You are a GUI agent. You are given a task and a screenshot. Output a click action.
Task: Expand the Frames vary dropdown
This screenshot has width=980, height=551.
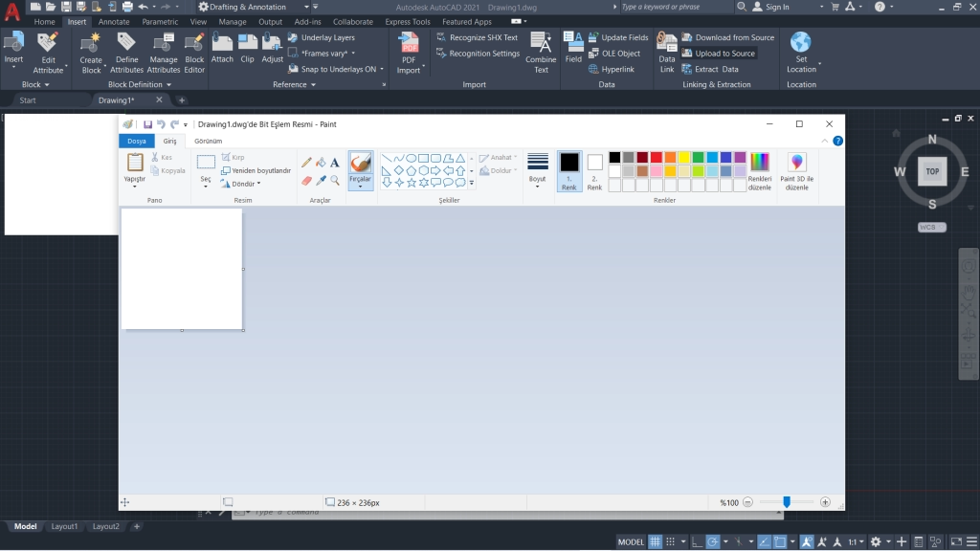(x=352, y=54)
